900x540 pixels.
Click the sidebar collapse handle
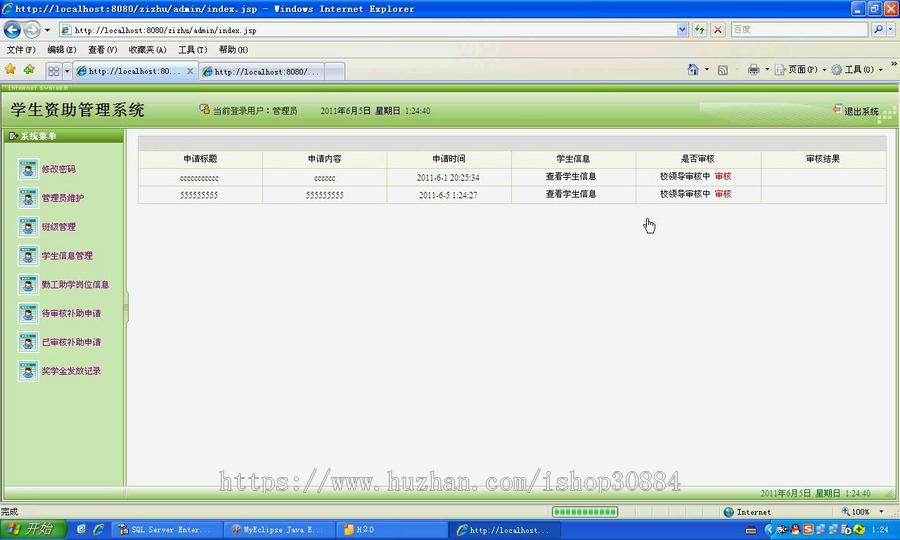click(126, 307)
